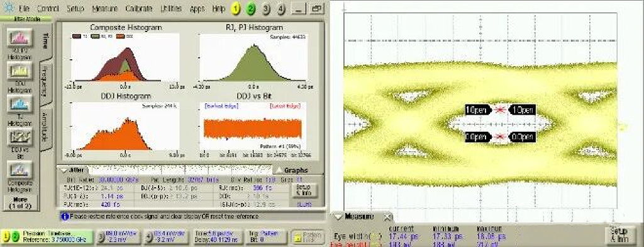Open the DDJ vs Bit graph icon
Screen dimensions: 644x247
pyautogui.click(x=19, y=137)
